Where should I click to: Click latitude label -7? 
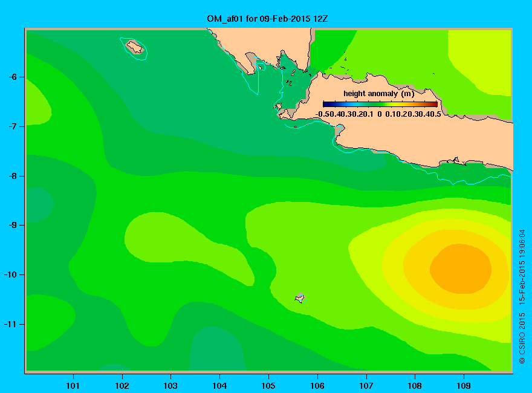point(13,126)
